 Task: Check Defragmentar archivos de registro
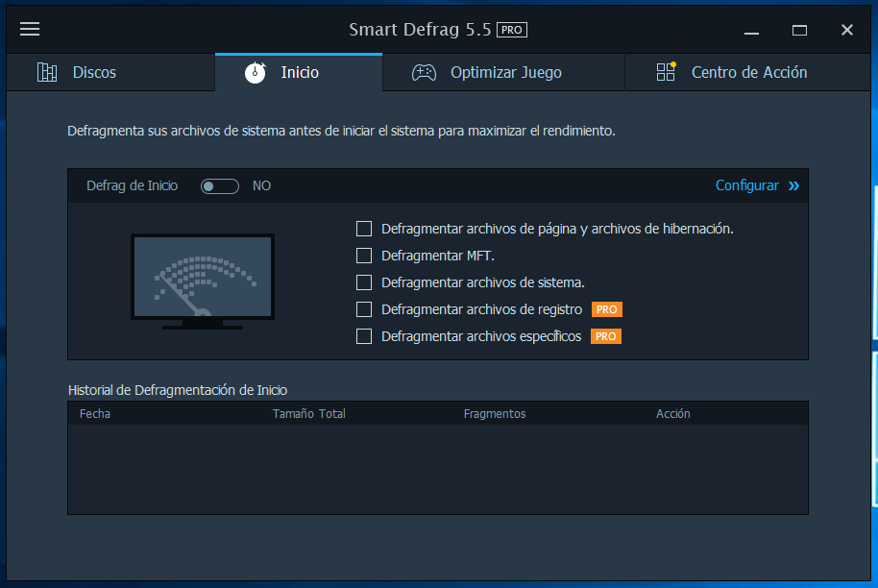pyautogui.click(x=364, y=309)
